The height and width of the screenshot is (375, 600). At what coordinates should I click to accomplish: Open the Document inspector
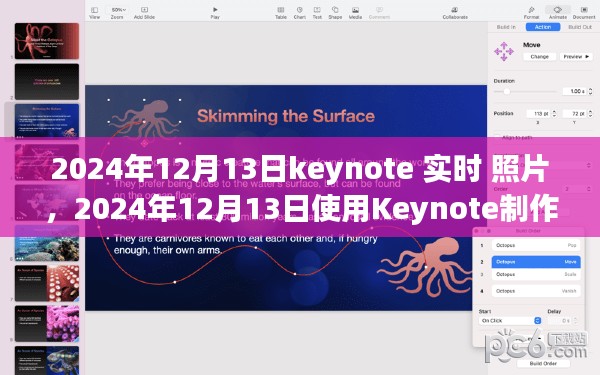584,13
